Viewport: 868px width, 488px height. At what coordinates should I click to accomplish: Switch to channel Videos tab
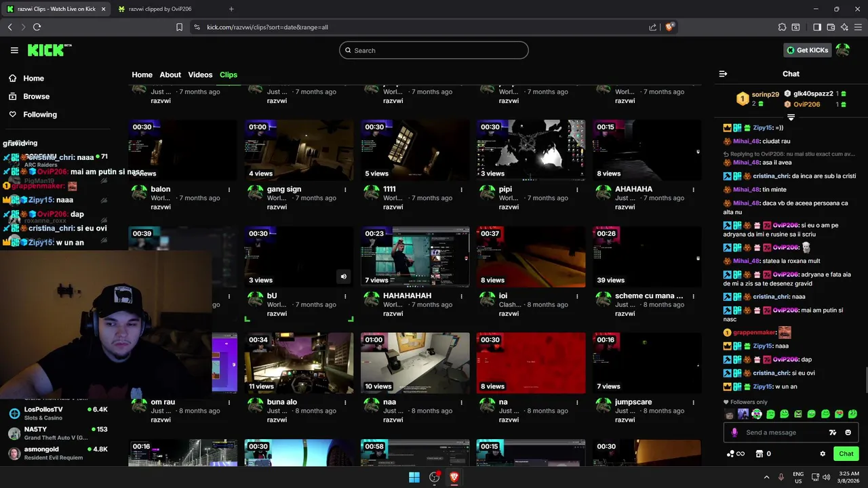[x=200, y=75]
